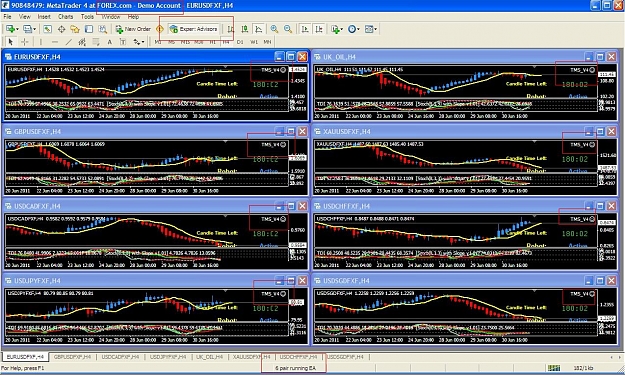The image size is (625, 375).
Task: Select the trendline drawing tool
Action: (x=69, y=42)
